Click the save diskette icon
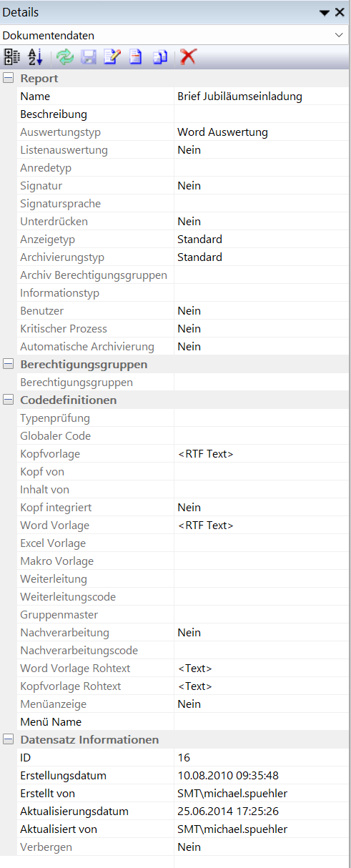351x868 pixels. tap(89, 57)
